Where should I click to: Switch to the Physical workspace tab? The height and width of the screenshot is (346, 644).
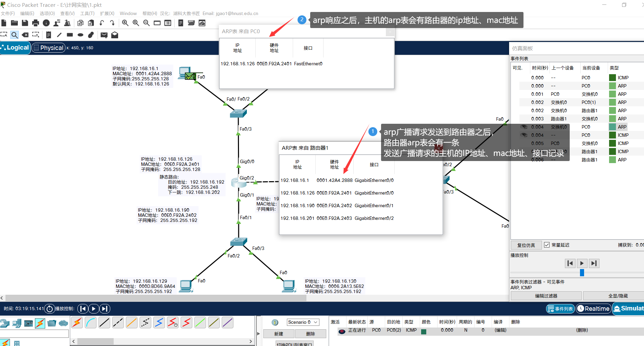tap(48, 48)
